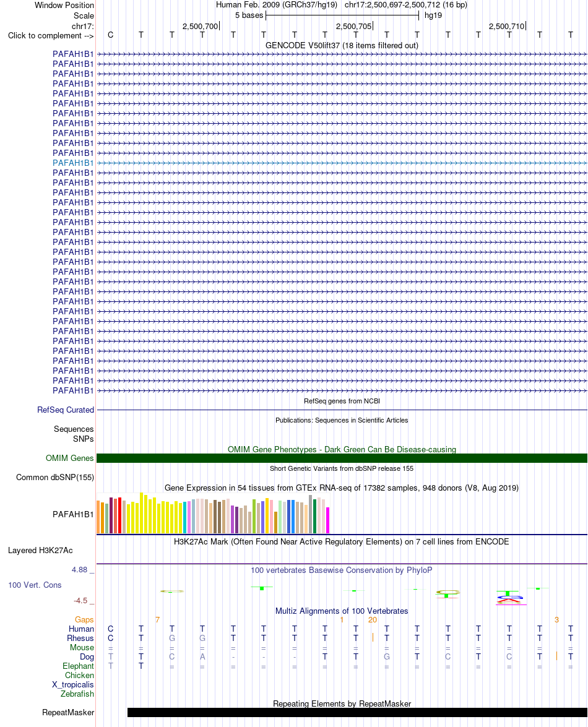This screenshot has width=588, height=727.
Task: Click the Window Position track label
Action: coord(64,5)
